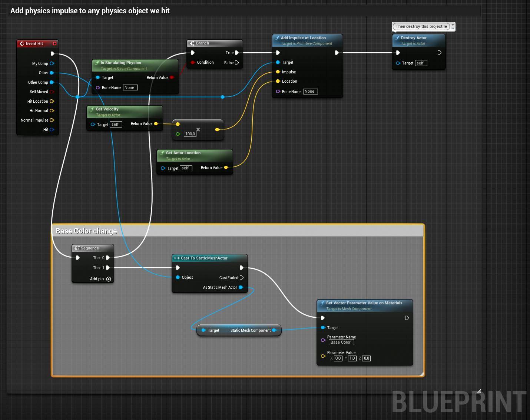Click the Event Hit execution output pin
The width and height of the screenshot is (530, 420).
point(53,54)
